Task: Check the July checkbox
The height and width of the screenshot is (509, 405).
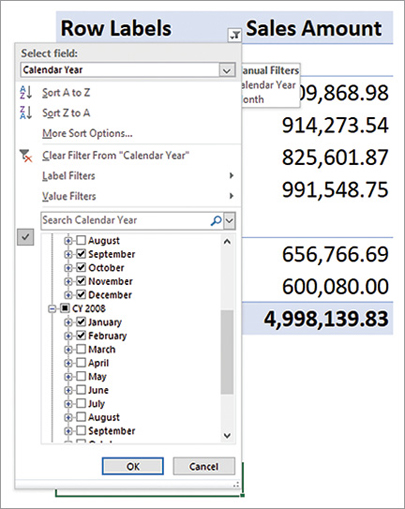Action: click(81, 403)
